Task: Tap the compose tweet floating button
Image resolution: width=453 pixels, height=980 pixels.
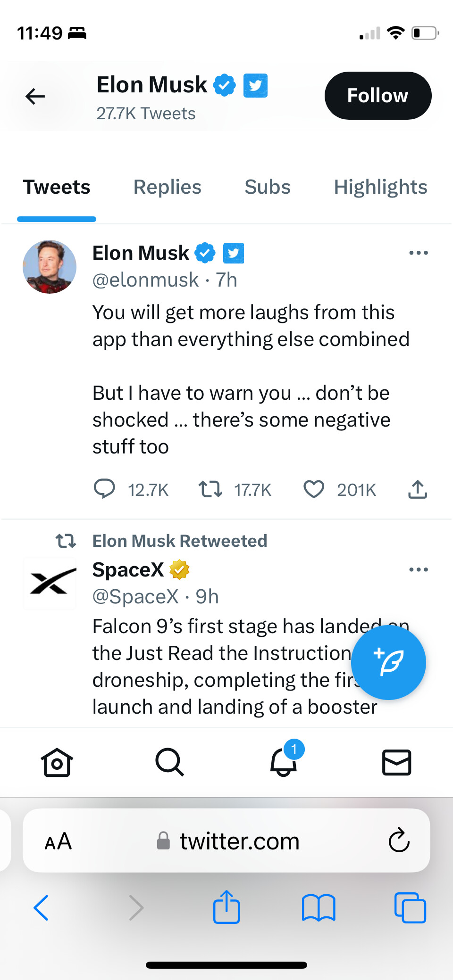Action: 388,662
